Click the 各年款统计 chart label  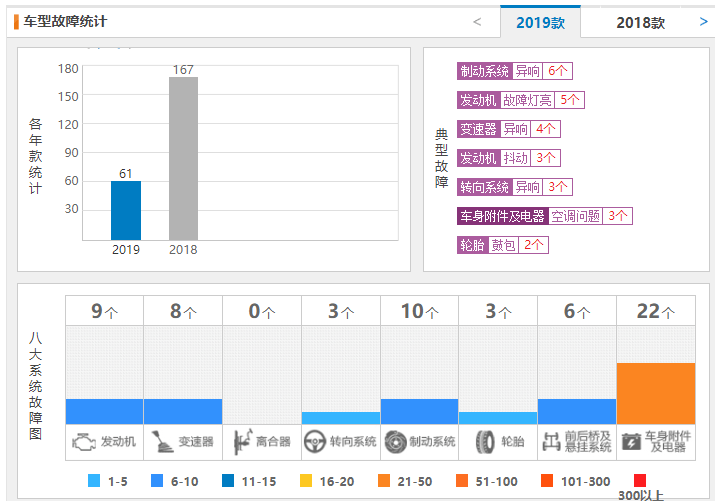click(x=35, y=156)
